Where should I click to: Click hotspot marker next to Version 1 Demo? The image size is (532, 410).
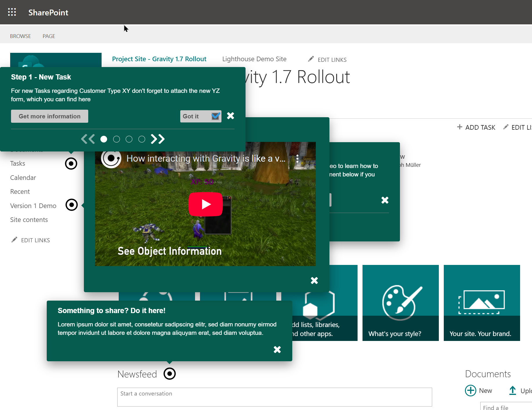72,205
